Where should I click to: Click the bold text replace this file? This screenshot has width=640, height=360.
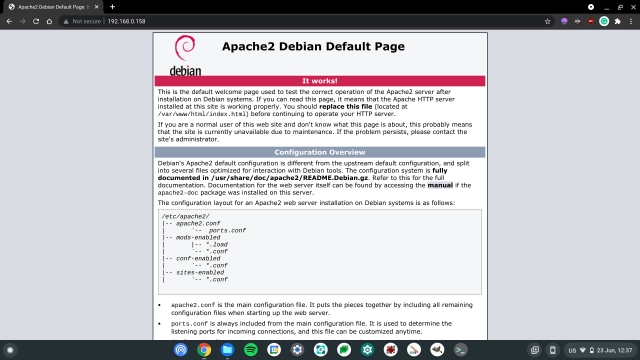(x=345, y=107)
